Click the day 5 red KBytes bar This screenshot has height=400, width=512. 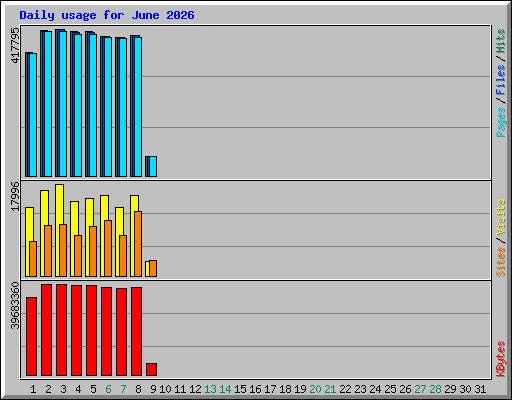[x=91, y=330]
